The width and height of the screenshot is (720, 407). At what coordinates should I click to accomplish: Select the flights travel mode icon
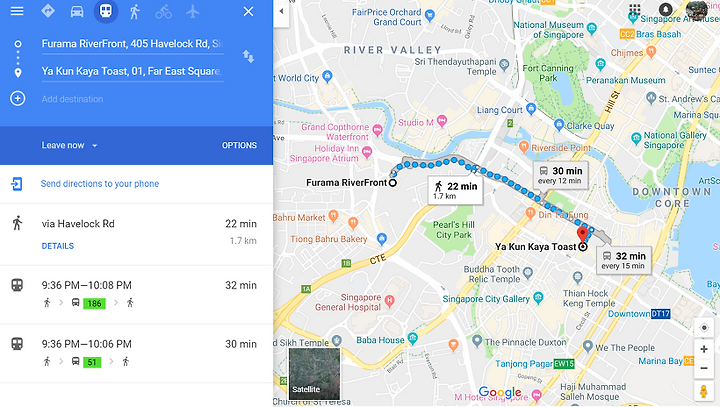coord(193,11)
